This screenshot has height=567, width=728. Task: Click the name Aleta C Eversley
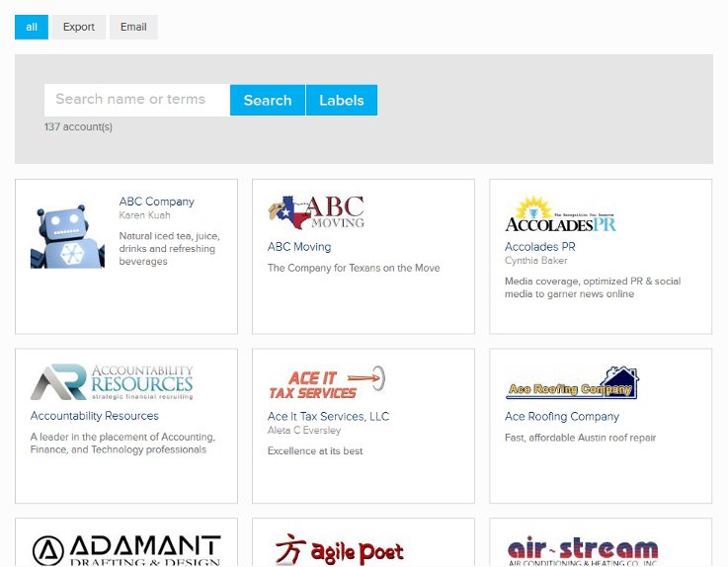[304, 431]
